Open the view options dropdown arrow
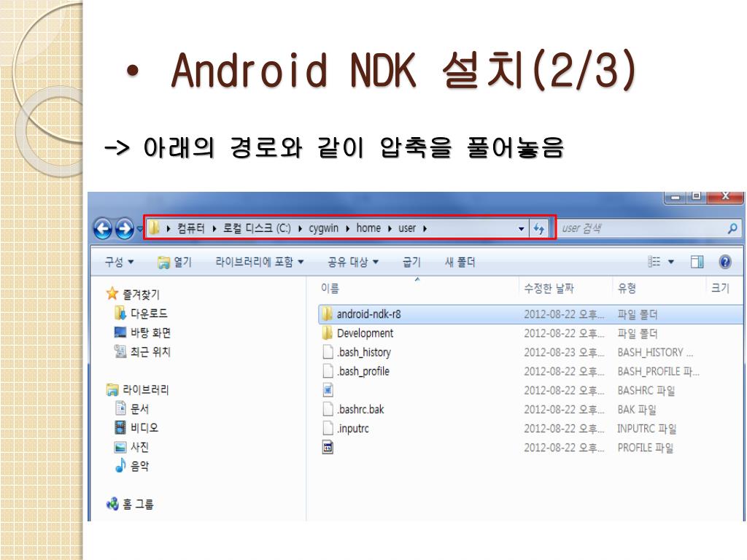Image resolution: width=747 pixels, height=560 pixels. (671, 262)
